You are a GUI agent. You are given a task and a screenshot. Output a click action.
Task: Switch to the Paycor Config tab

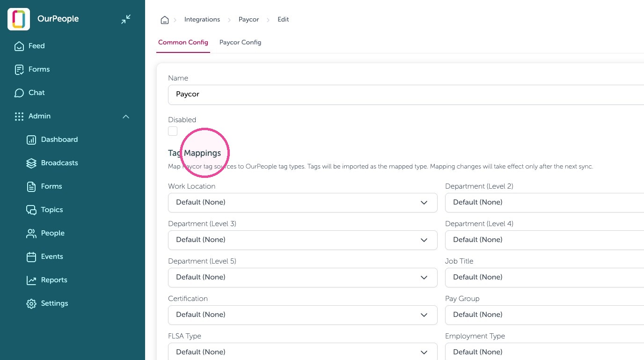pos(241,42)
